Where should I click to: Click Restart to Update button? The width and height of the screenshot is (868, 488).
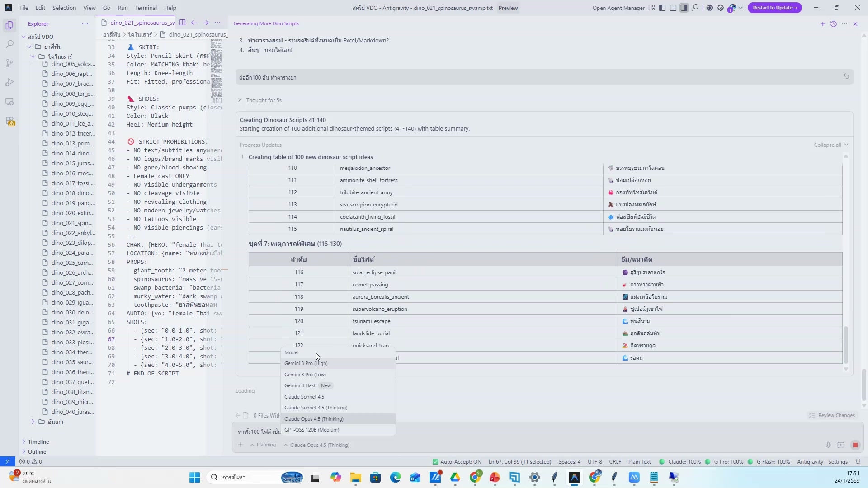[774, 8]
